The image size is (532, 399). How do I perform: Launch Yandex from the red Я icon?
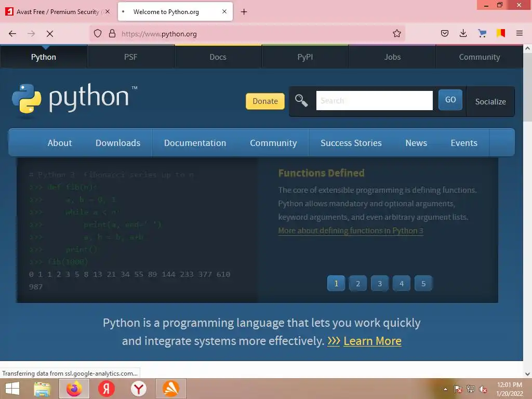pyautogui.click(x=106, y=389)
